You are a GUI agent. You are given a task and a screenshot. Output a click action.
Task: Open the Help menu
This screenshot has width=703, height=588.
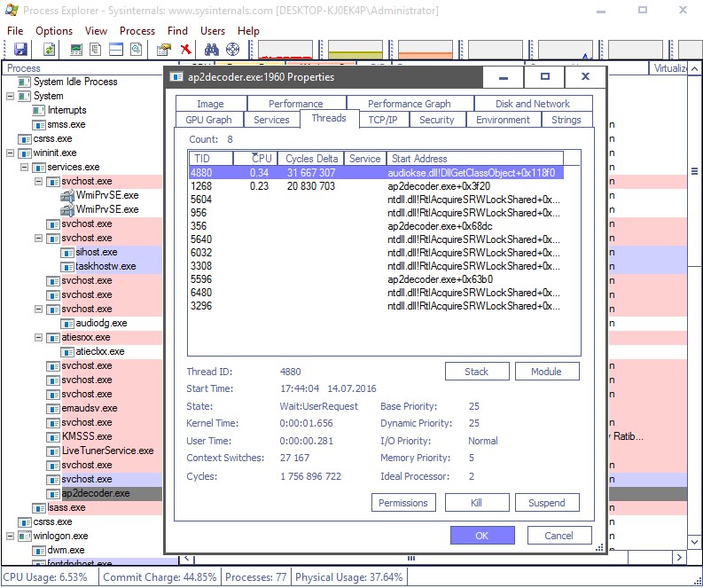point(248,31)
